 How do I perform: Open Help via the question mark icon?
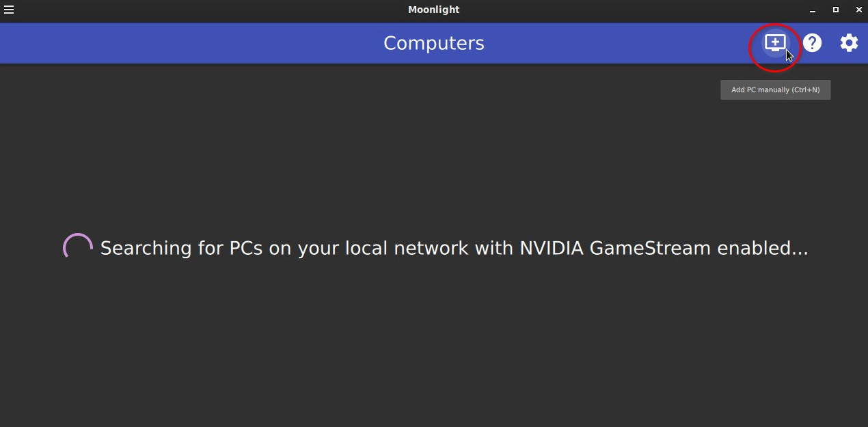pos(812,43)
